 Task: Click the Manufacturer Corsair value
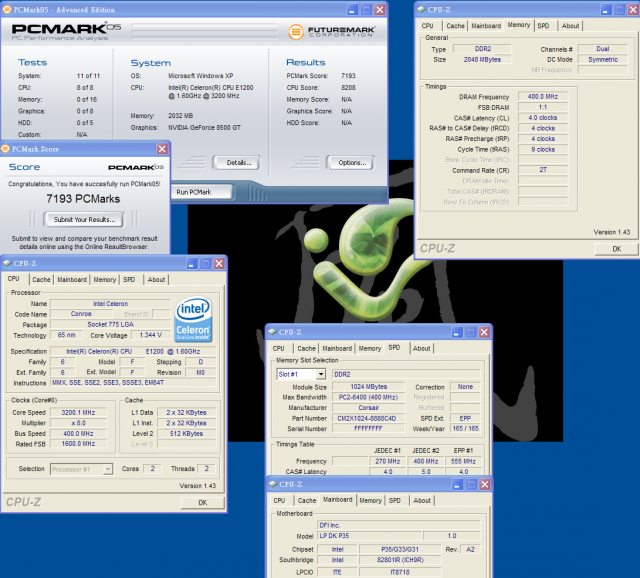coord(368,408)
